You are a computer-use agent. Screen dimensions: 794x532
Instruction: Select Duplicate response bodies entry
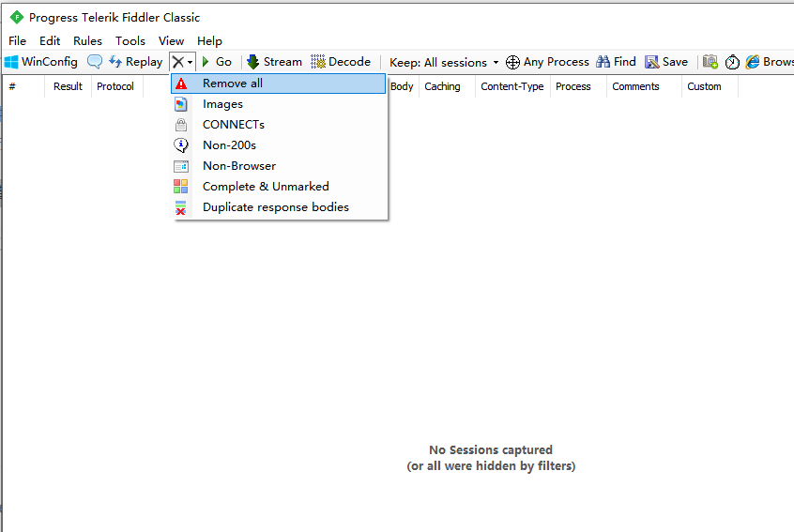(279, 207)
